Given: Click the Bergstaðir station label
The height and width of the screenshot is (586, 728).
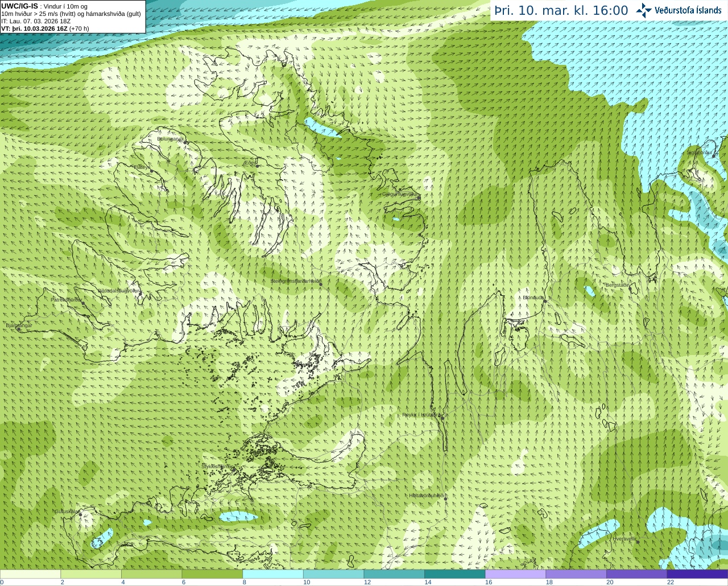Looking at the screenshot, I should (x=617, y=285).
